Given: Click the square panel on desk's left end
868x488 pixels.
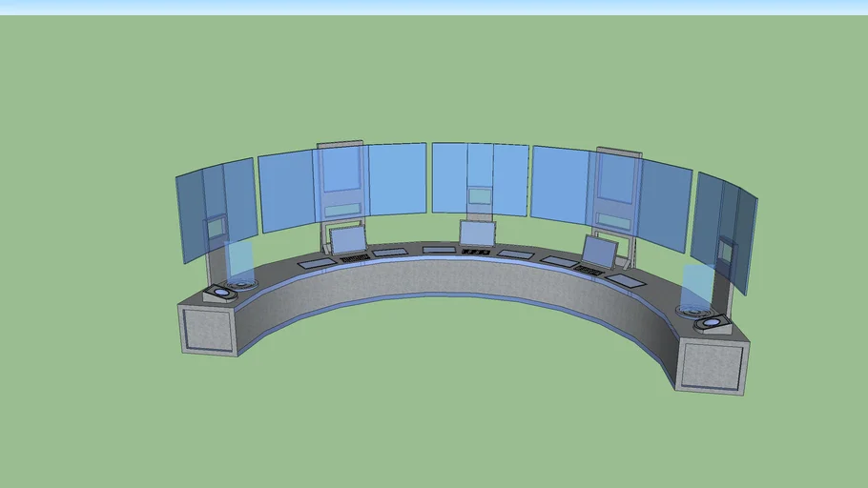Looking at the screenshot, I should [x=209, y=331].
